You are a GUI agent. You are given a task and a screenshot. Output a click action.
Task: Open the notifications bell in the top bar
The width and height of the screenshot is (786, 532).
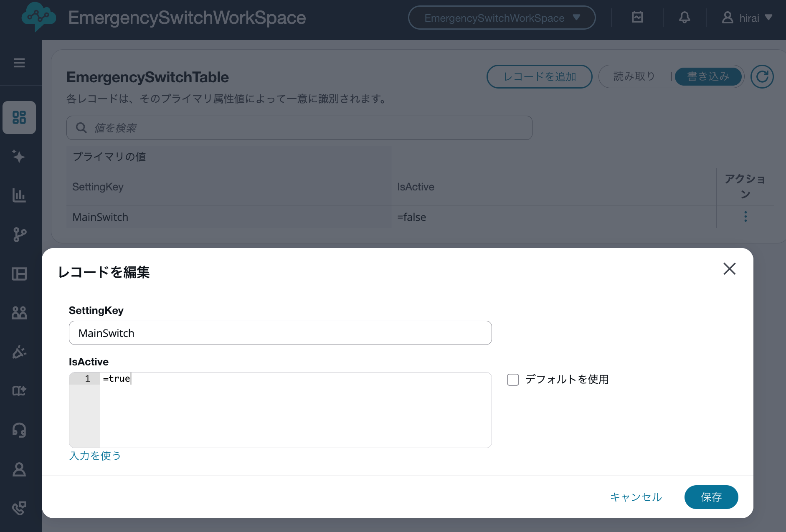pyautogui.click(x=684, y=18)
